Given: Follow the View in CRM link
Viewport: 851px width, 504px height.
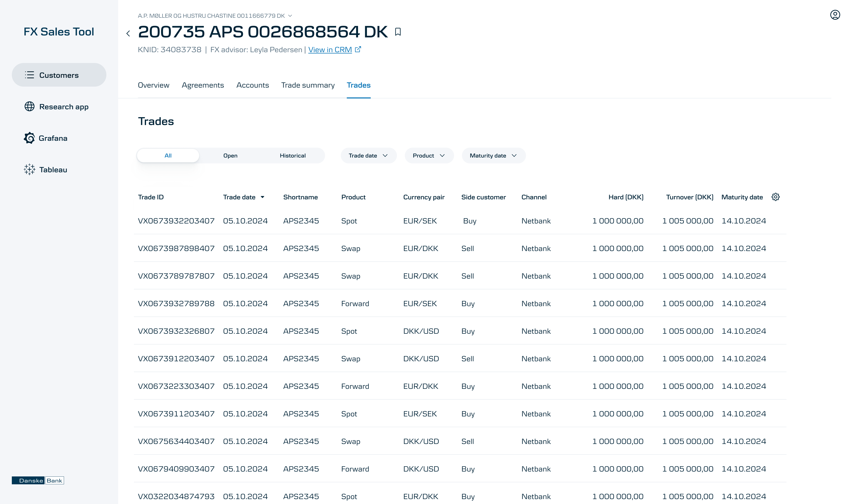Looking at the screenshot, I should pos(329,50).
